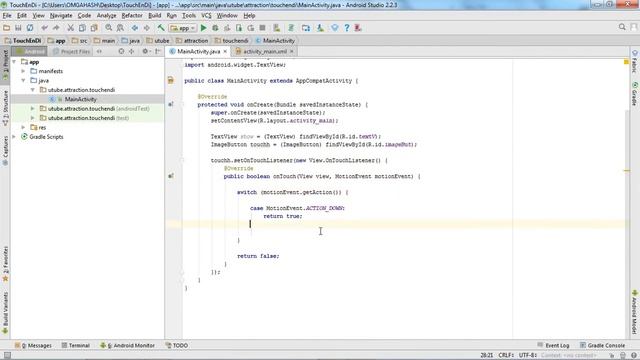Click the Find magnifier toolbar icon

pos(109,28)
